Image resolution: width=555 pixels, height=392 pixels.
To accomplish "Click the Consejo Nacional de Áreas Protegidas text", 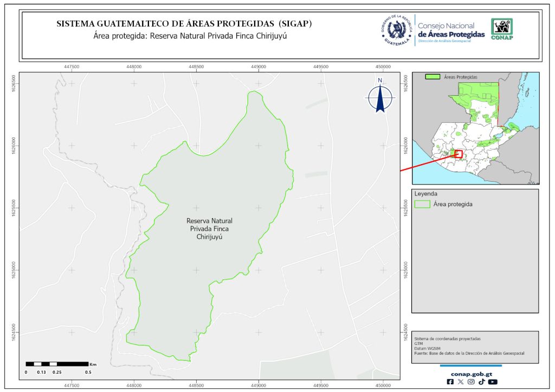I will 451,30.
